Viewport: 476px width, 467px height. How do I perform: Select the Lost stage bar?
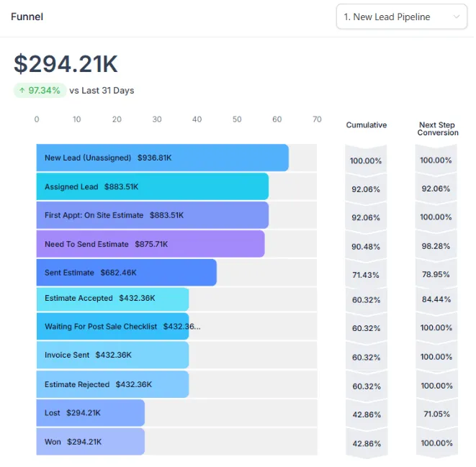pyautogui.click(x=90, y=413)
